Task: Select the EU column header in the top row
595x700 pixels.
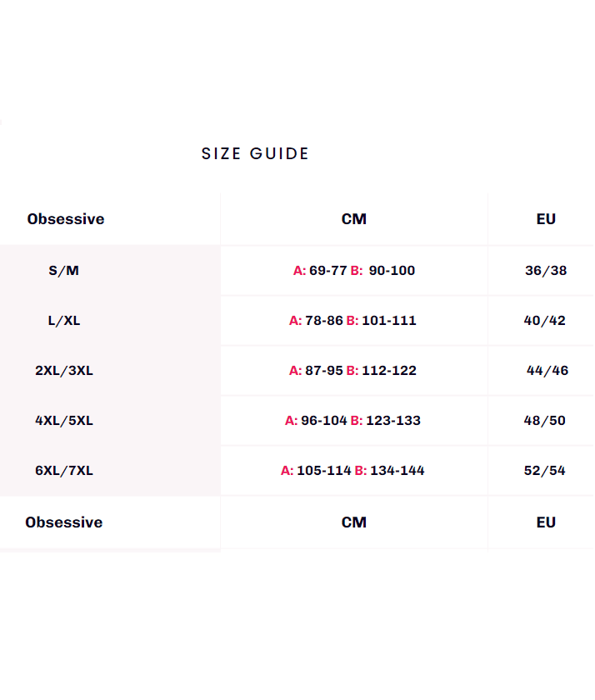Action: pyautogui.click(x=546, y=219)
